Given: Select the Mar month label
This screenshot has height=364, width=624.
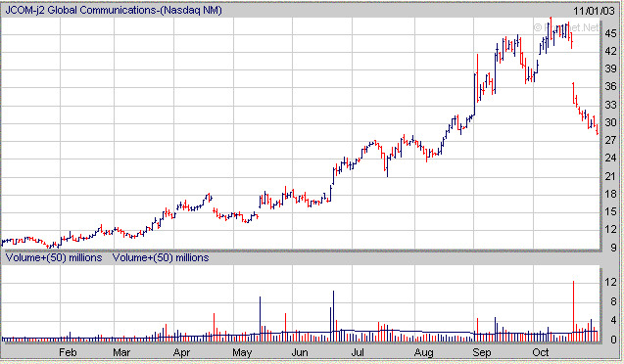Looking at the screenshot, I should click(121, 352).
